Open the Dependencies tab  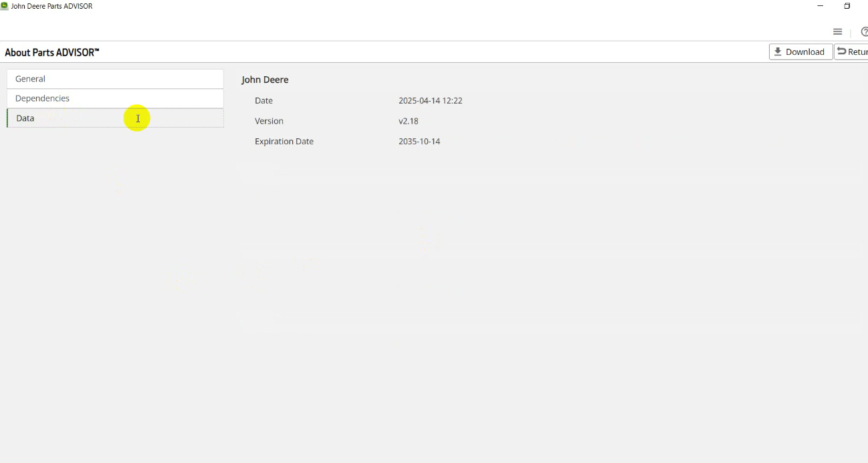115,98
